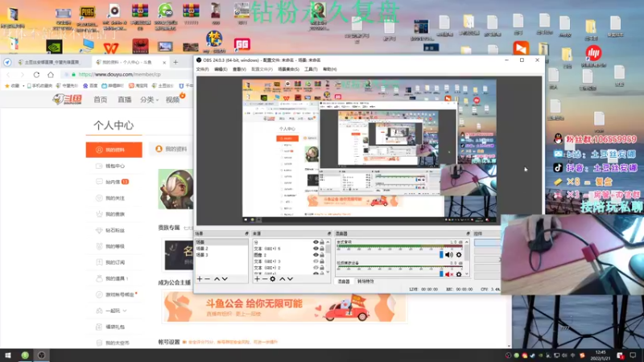Screen dimensions: 644x362
Task: Open source properties gear in 来源 panel toolbar
Action: pyautogui.click(x=273, y=279)
